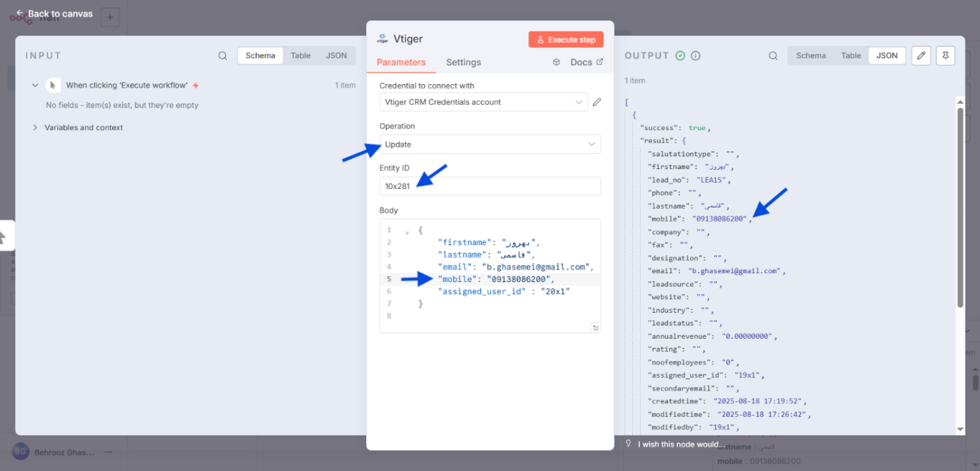Pin the output data
The width and height of the screenshot is (980, 471).
(x=945, y=56)
